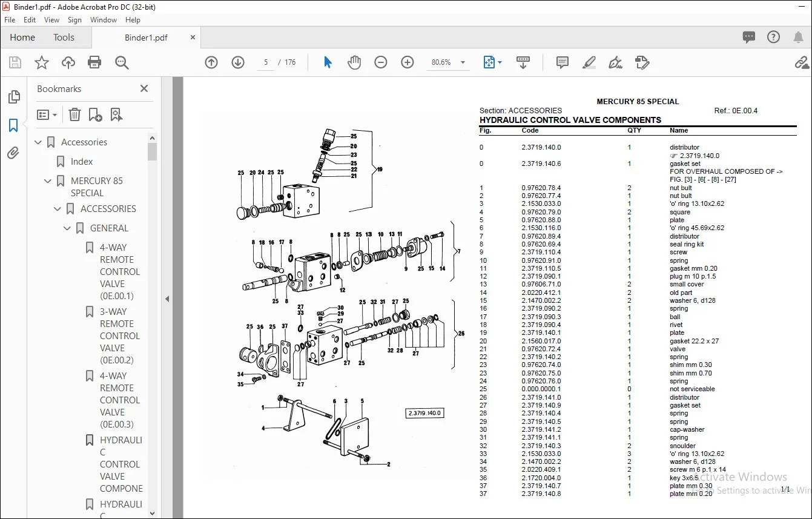Click the page number input field
Viewport: 812px width, 519px height.
(266, 62)
